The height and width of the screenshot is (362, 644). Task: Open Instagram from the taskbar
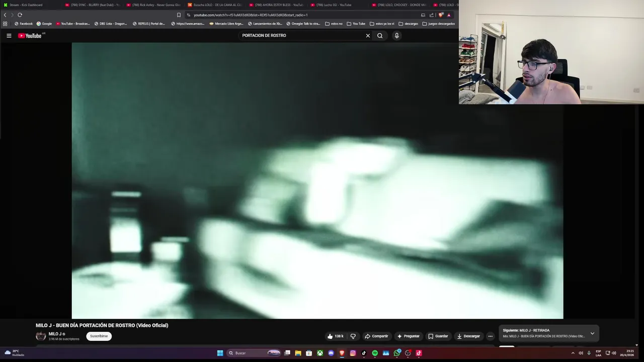pos(353,353)
